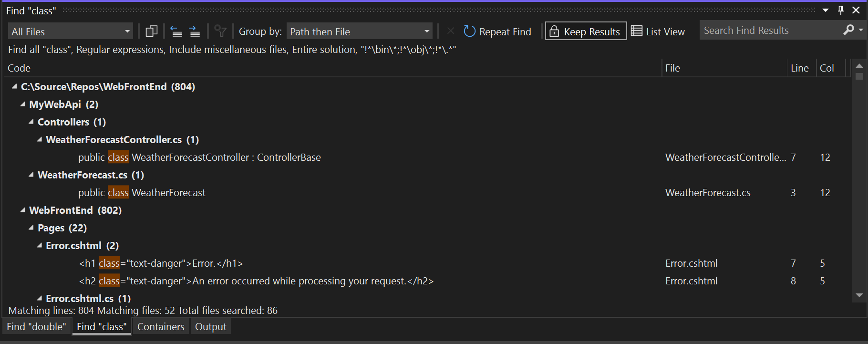This screenshot has height=344, width=868.
Task: Click the Copy results icon
Action: [x=151, y=31]
